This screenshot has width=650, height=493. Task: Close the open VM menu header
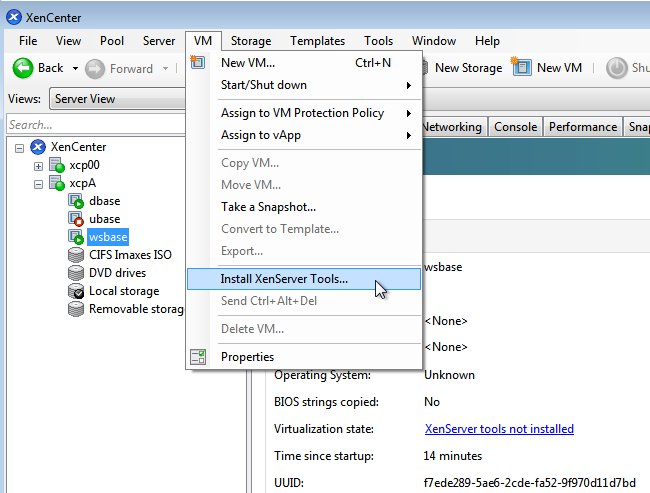point(203,41)
